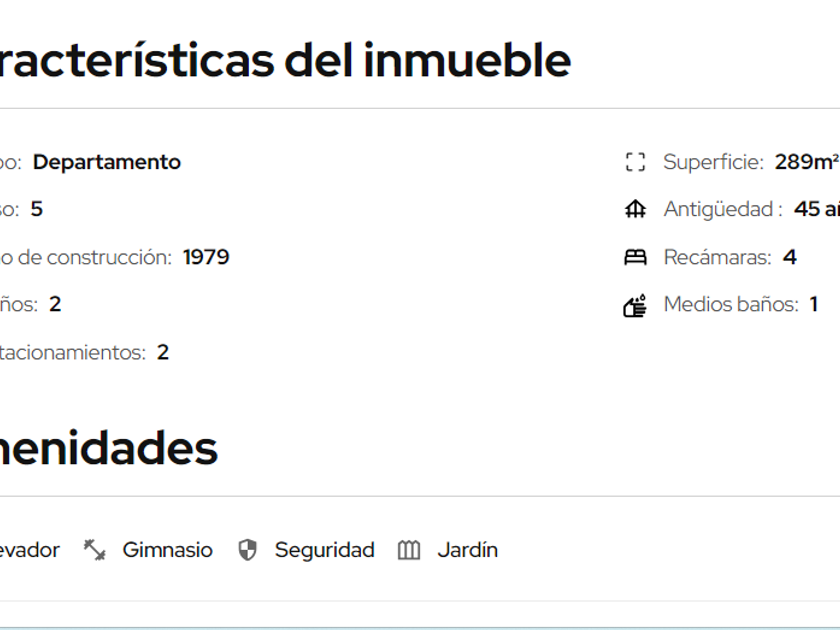Click the Superficie area icon

click(x=635, y=162)
